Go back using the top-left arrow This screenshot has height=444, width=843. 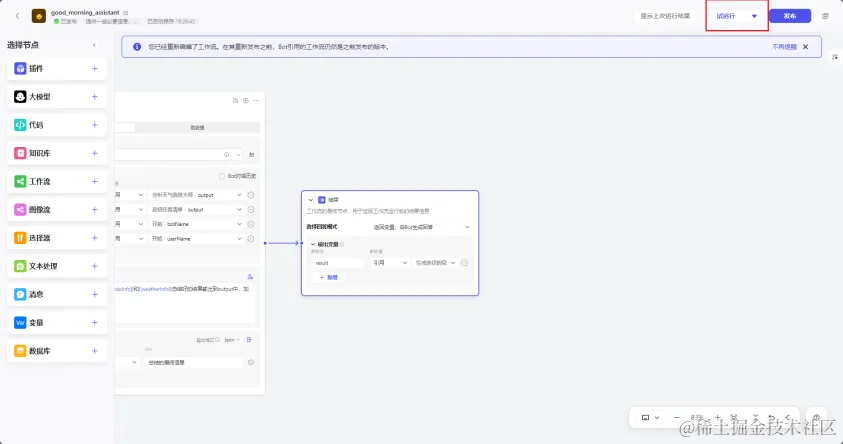tap(18, 16)
